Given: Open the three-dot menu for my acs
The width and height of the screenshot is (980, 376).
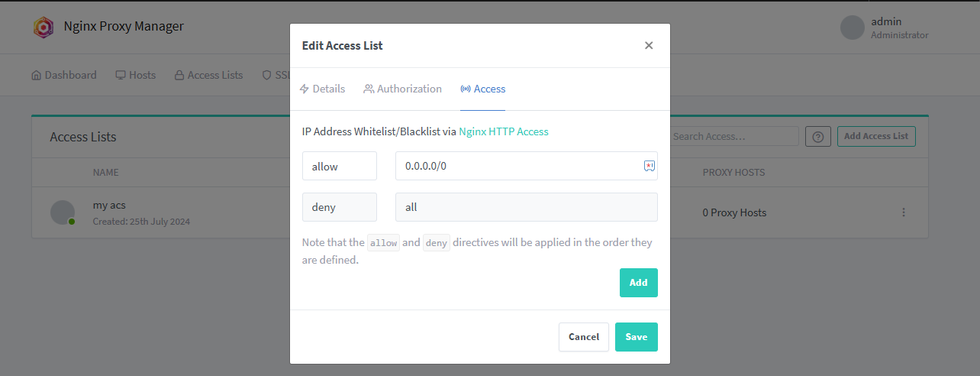Looking at the screenshot, I should pos(904,212).
